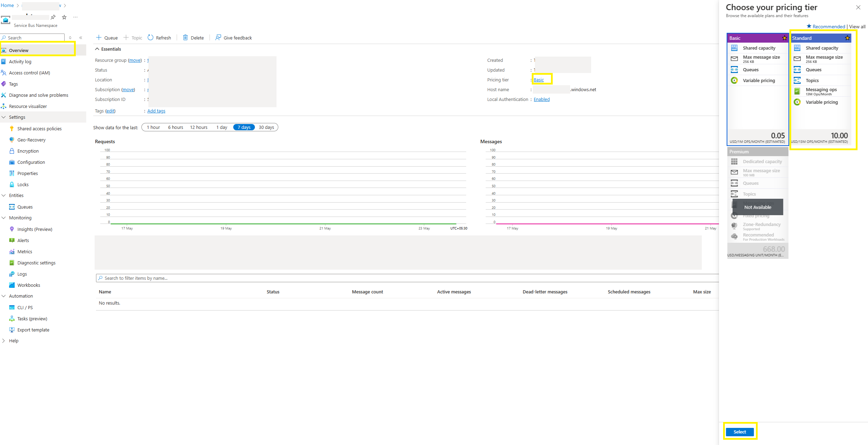Click the Refresh toolbar button
Screen dimensions: 868x445
pos(160,38)
